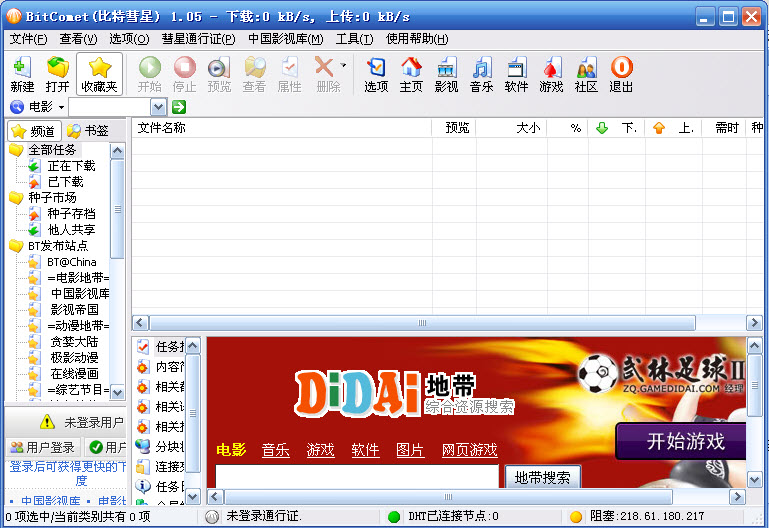Open a torrent with the 打开 icon
The width and height of the screenshot is (769, 528).
coord(58,74)
